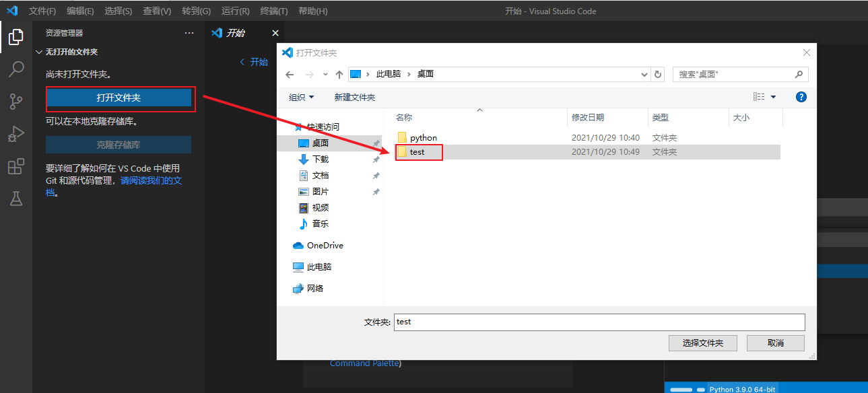Go forward in the open folder dialog
Screen dimensions: 868x393
[x=309, y=74]
